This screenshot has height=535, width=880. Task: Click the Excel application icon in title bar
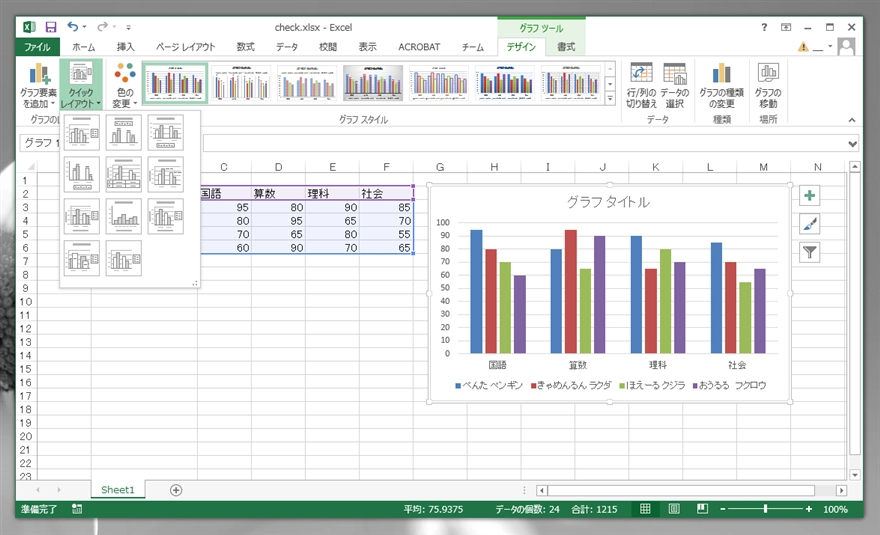29,27
